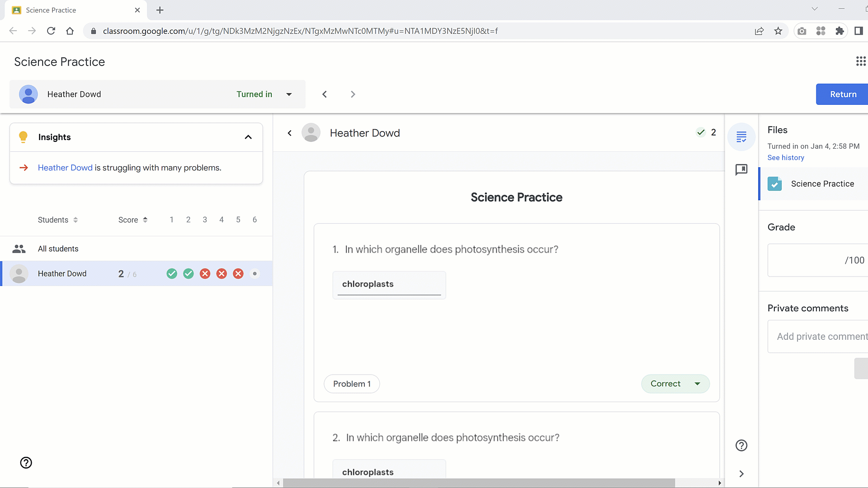Select the grading rubric list icon
Image resolution: width=868 pixels, height=488 pixels.
click(741, 137)
